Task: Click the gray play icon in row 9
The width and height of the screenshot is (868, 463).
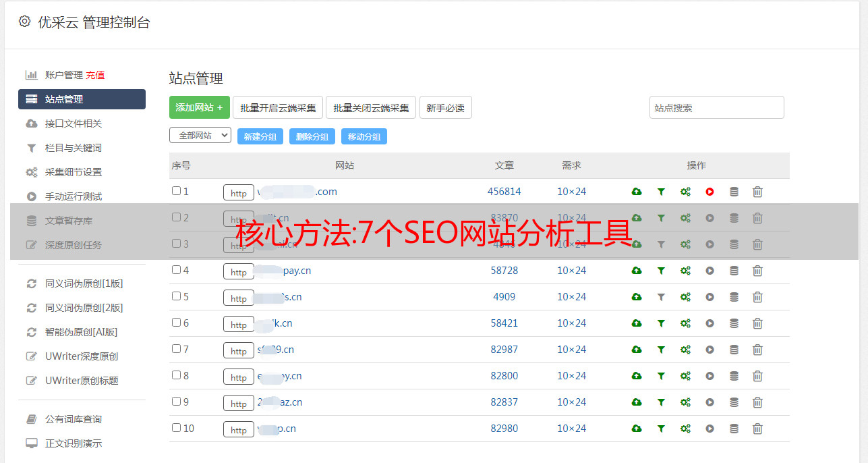Action: point(710,402)
